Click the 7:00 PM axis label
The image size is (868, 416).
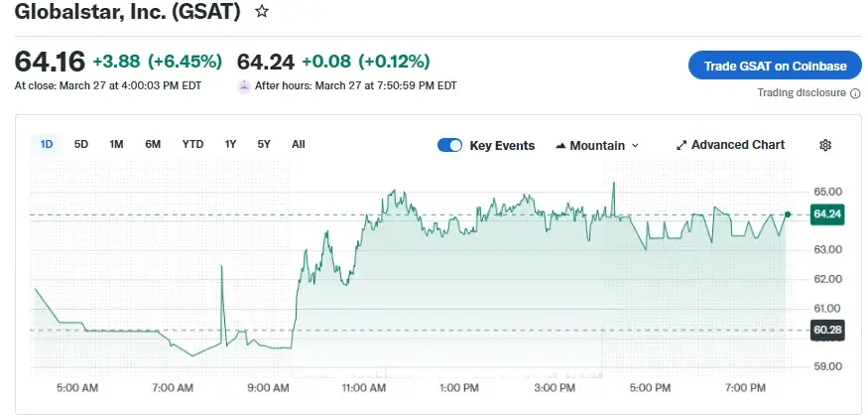click(746, 388)
